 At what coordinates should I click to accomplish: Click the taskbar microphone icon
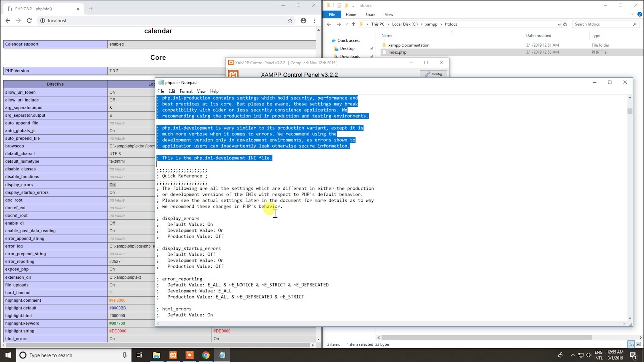[124, 355]
